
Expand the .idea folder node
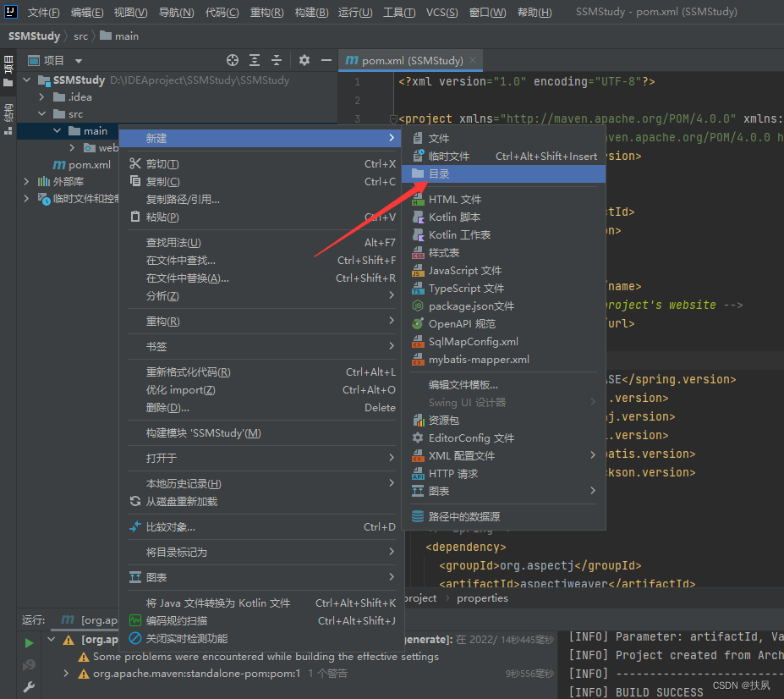(42, 96)
